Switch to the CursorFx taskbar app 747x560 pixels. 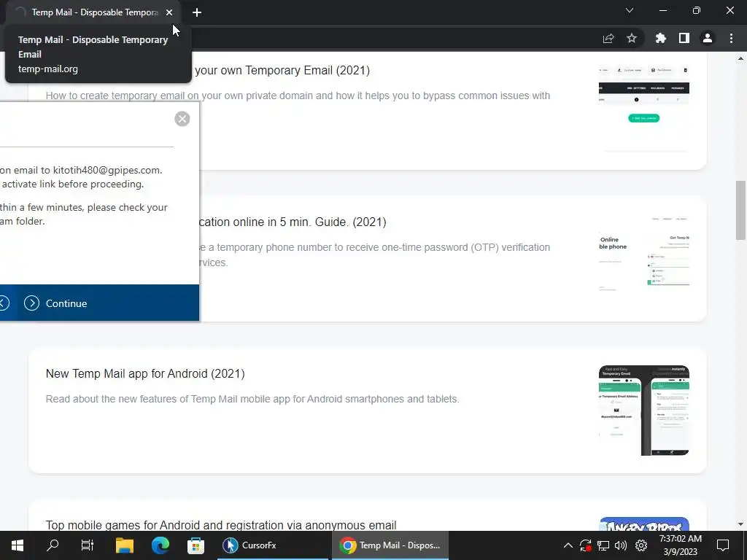click(273, 545)
